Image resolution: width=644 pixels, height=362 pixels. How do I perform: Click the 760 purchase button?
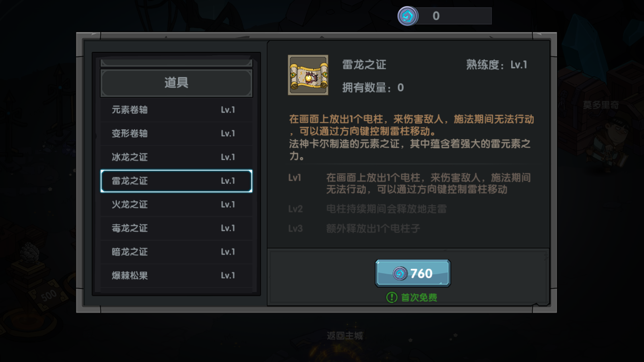[x=413, y=273]
